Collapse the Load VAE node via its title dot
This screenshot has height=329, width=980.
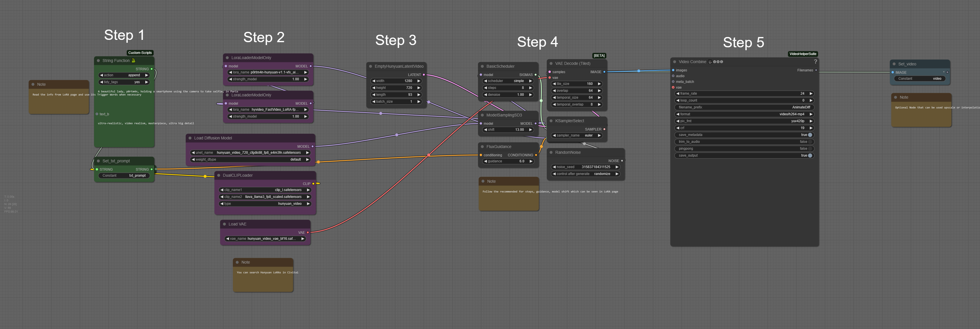(224, 224)
